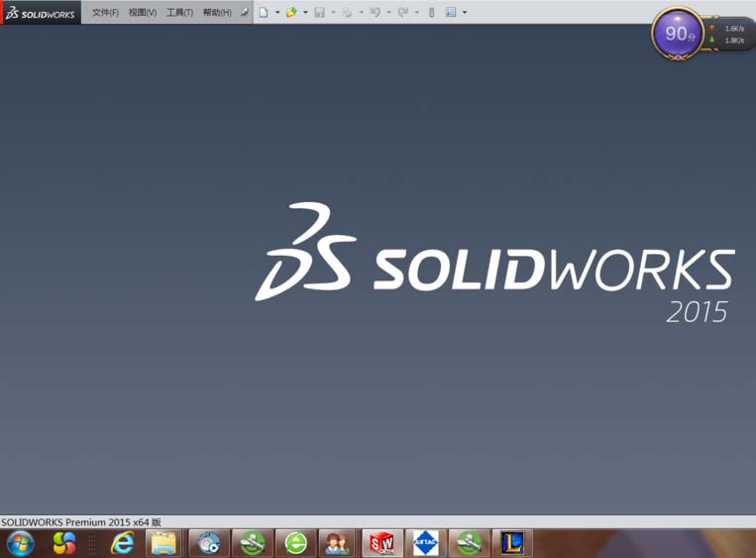Screen dimensions: 756x558
Task: Open the file explorer folder on the taskbar
Action: pyautogui.click(x=163, y=543)
